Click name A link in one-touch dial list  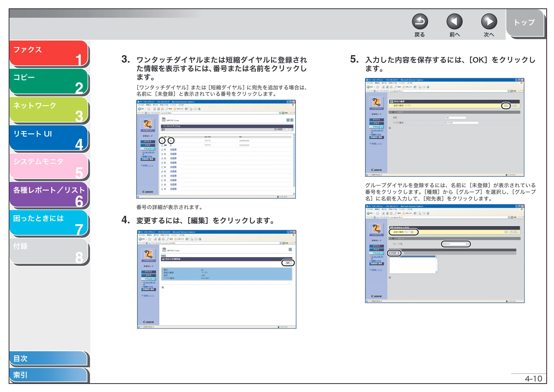pyautogui.click(x=171, y=141)
